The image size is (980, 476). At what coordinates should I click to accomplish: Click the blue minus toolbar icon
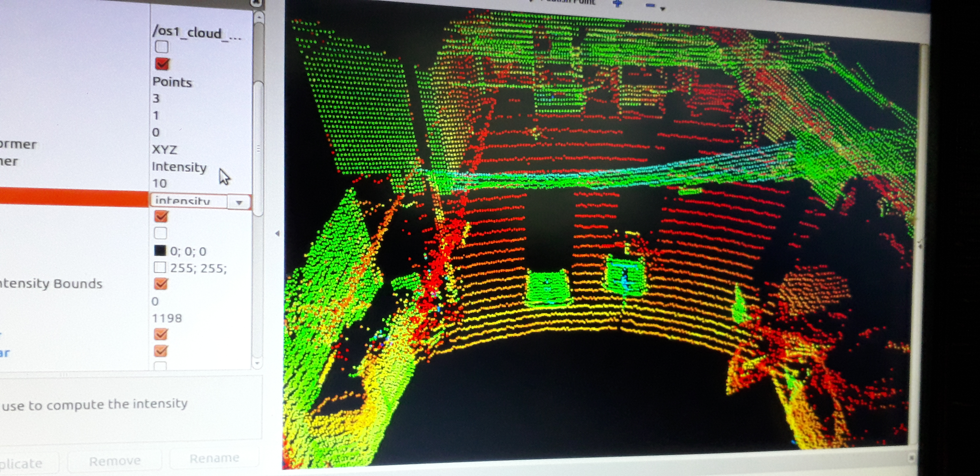[650, 5]
